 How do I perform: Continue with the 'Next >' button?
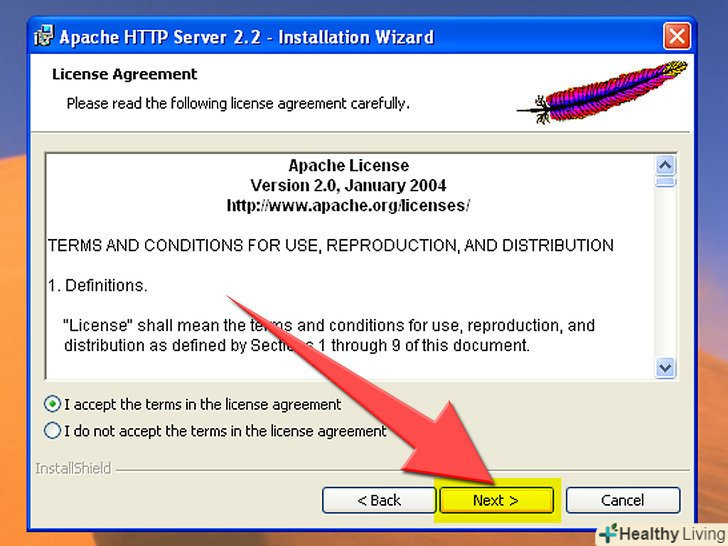point(496,500)
